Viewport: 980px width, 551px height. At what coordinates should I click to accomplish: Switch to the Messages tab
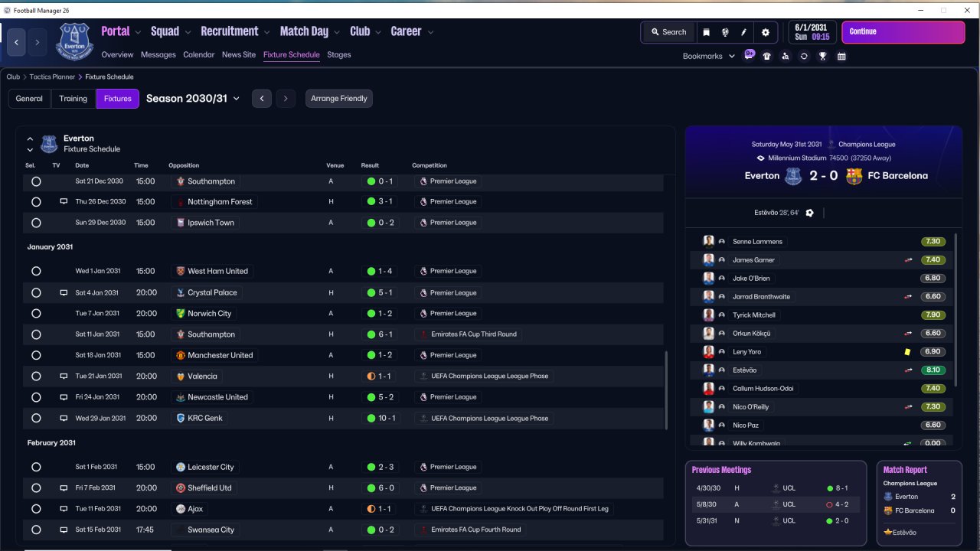(158, 55)
